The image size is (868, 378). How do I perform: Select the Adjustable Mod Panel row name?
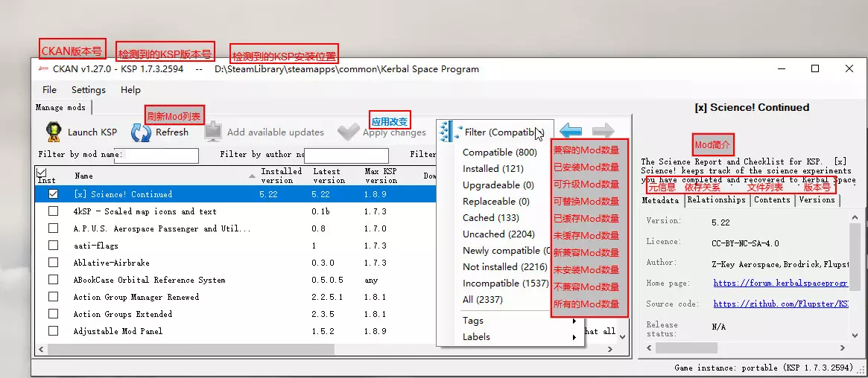point(118,331)
